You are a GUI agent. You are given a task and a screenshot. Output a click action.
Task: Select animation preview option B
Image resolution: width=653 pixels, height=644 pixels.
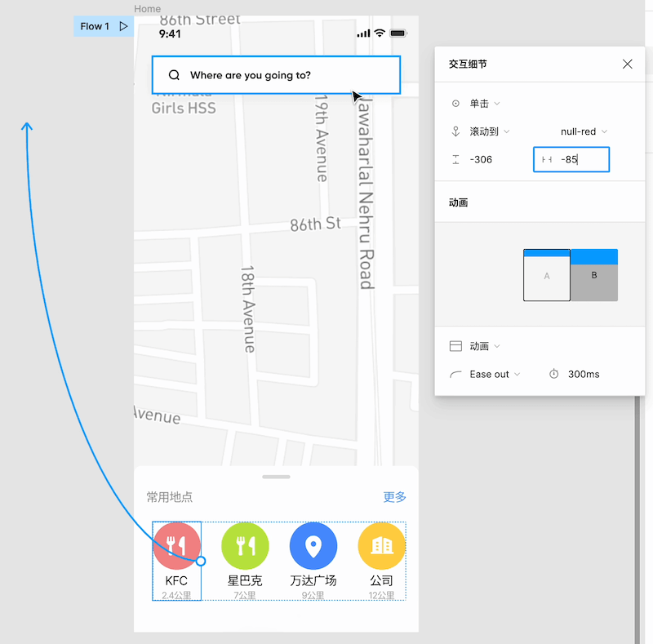pos(594,275)
